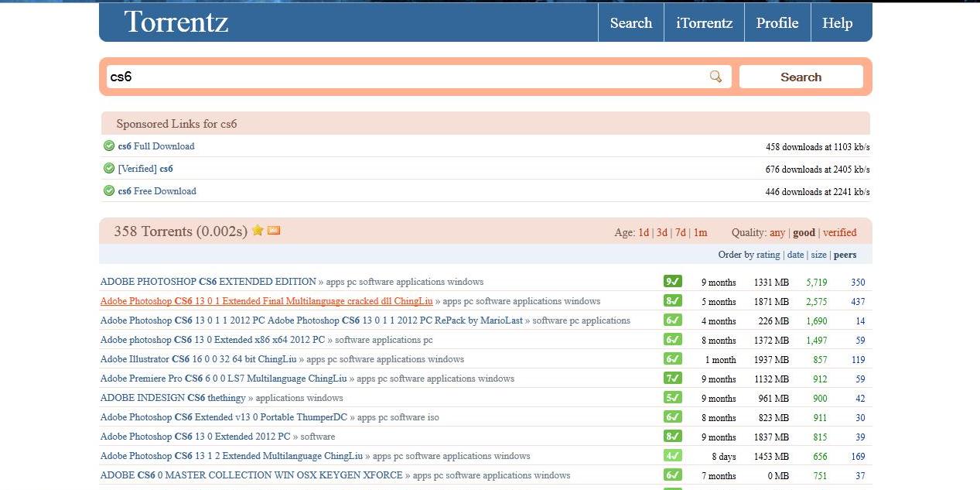Viewport: 980px width, 490px height.
Task: Open Photoshop CS6 13 1 2 Extended Multilanguage torrent
Action: (231, 456)
